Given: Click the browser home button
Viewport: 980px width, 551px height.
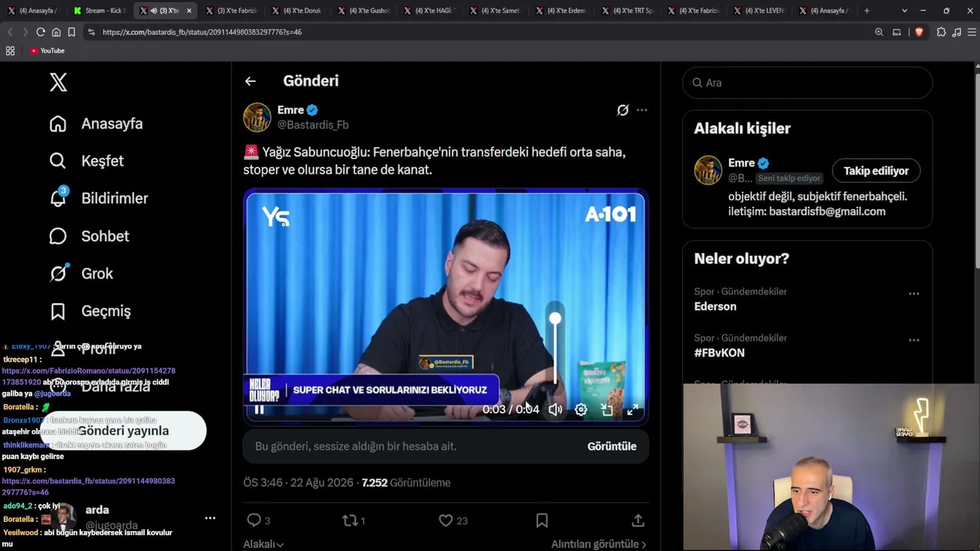Looking at the screenshot, I should coord(56,32).
